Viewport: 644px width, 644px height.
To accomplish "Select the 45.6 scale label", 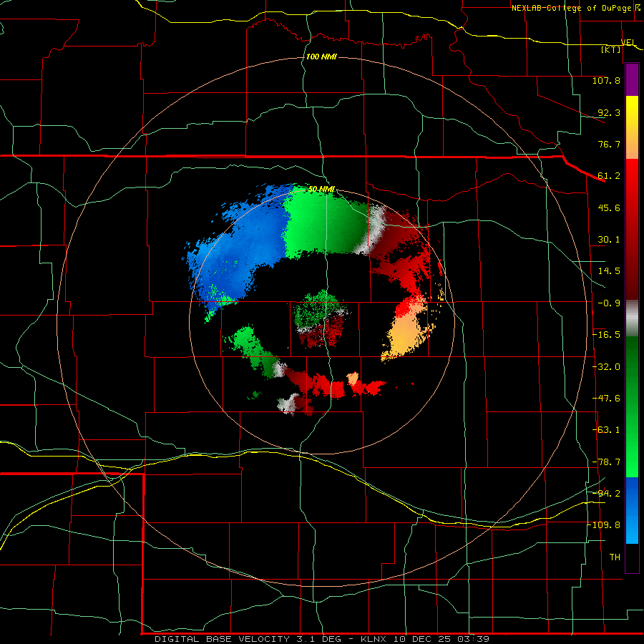I will tap(609, 208).
